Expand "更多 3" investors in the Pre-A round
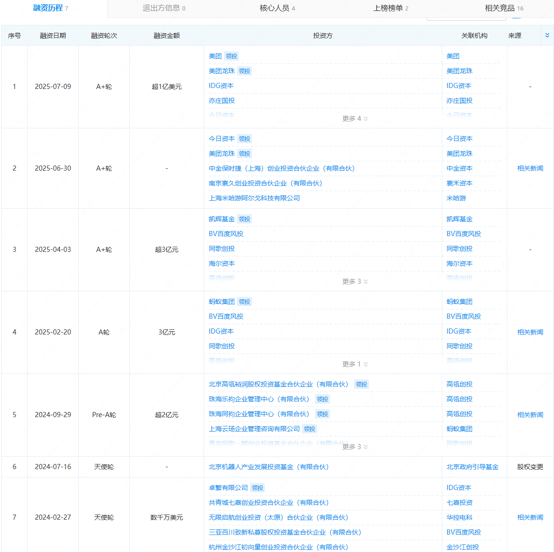Image resolution: width=554 pixels, height=552 pixels. pos(355,447)
